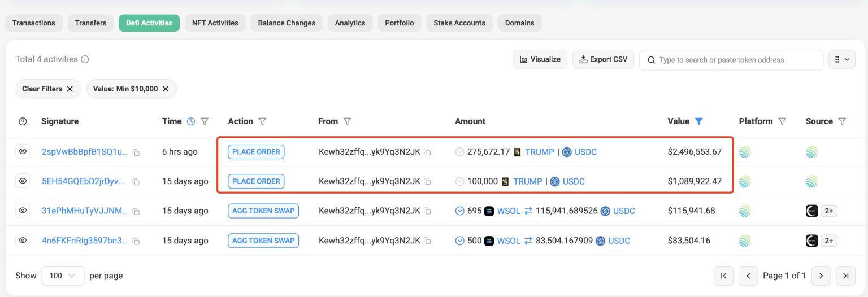This screenshot has width=868, height=297.
Task: Jump to the last page arrow icon
Action: (x=845, y=276)
